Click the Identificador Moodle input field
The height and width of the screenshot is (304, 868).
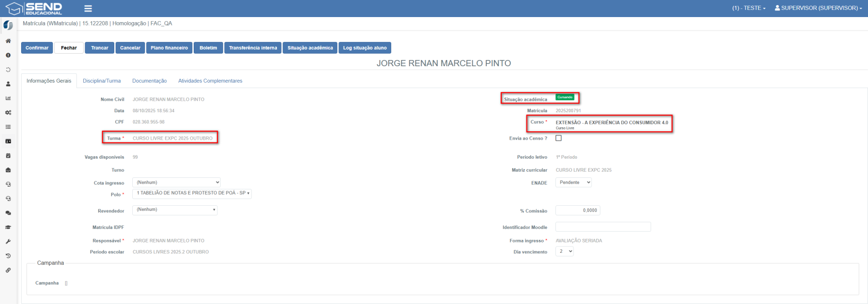(603, 227)
